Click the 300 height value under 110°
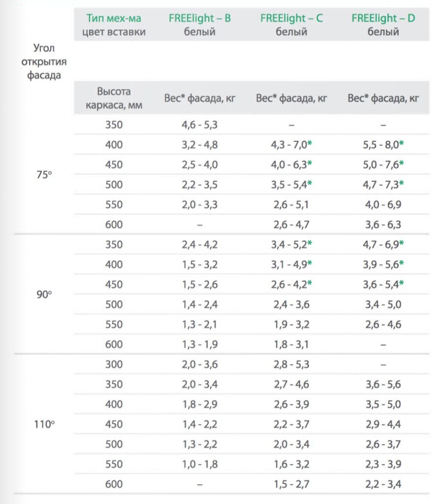 pos(114,365)
